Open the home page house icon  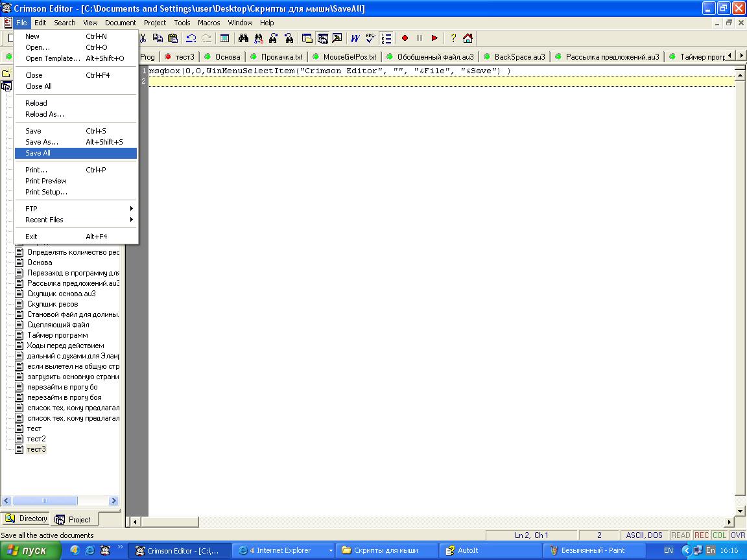tap(468, 38)
